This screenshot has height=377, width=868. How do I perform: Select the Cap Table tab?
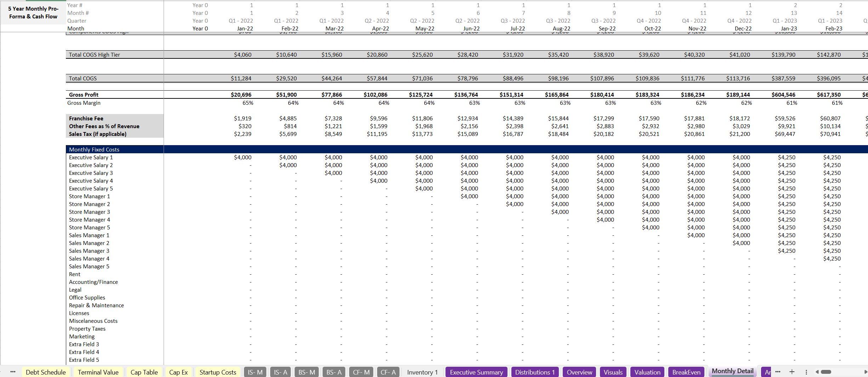click(x=144, y=372)
